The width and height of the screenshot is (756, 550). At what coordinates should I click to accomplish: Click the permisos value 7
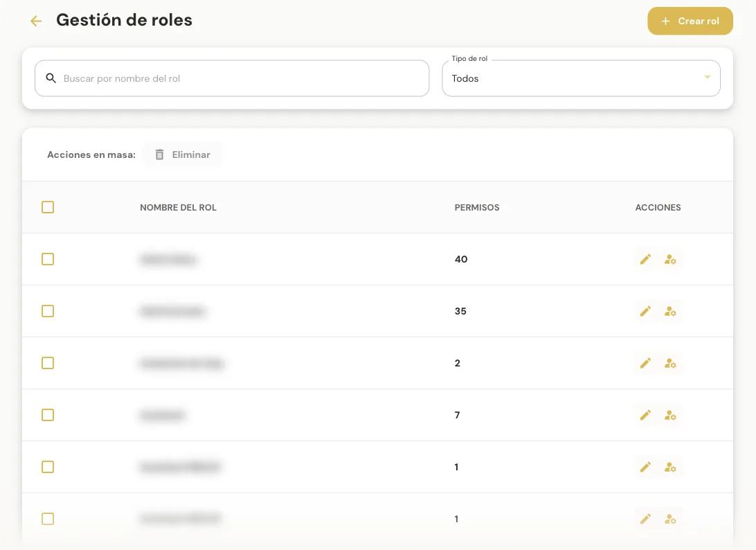tap(457, 415)
